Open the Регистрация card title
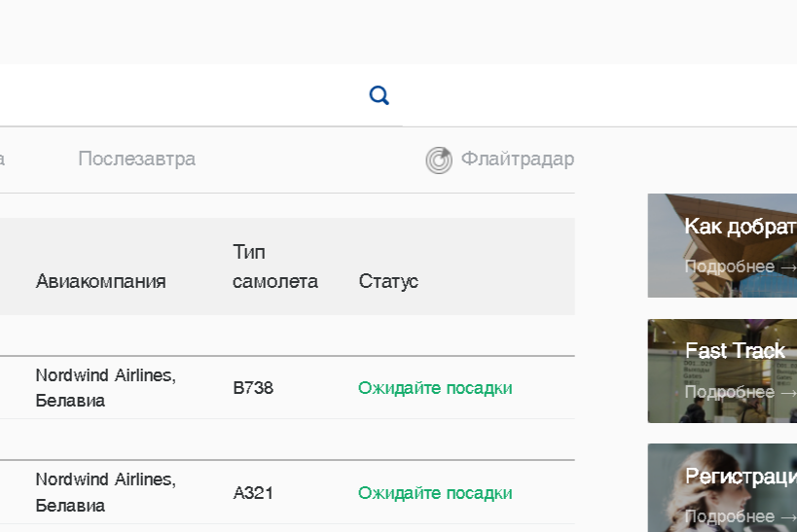Image resolution: width=797 pixels, height=532 pixels. click(x=740, y=476)
